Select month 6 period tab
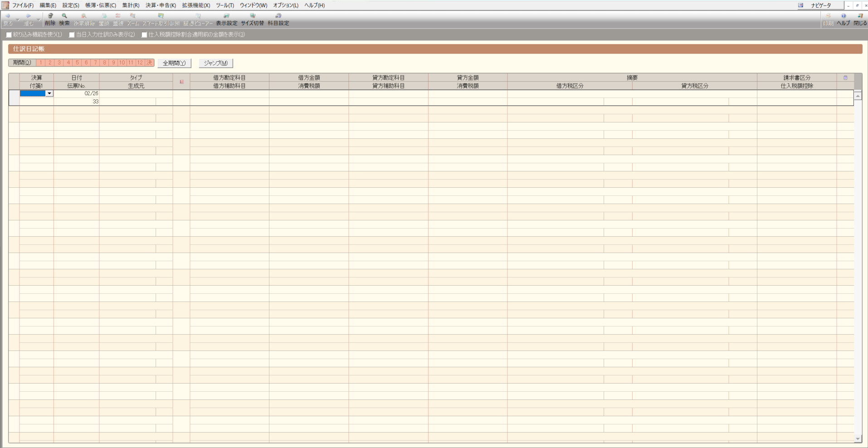868x448 pixels. [86, 63]
